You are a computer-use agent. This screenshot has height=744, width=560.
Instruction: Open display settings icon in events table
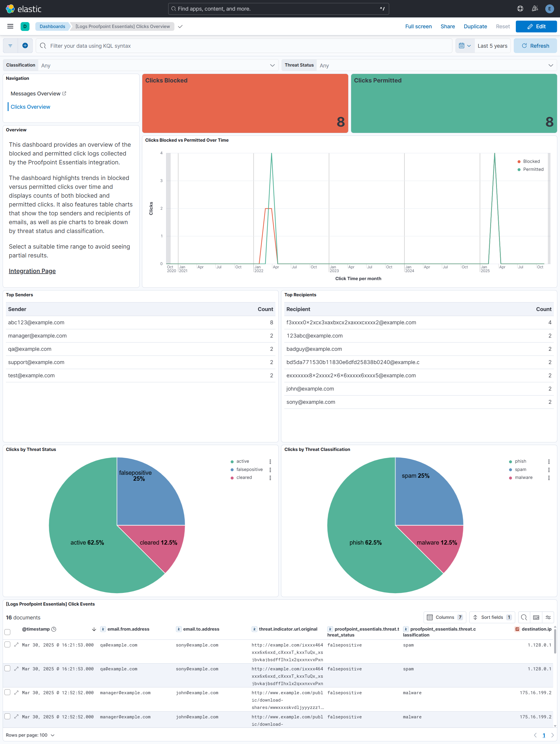[548, 617]
